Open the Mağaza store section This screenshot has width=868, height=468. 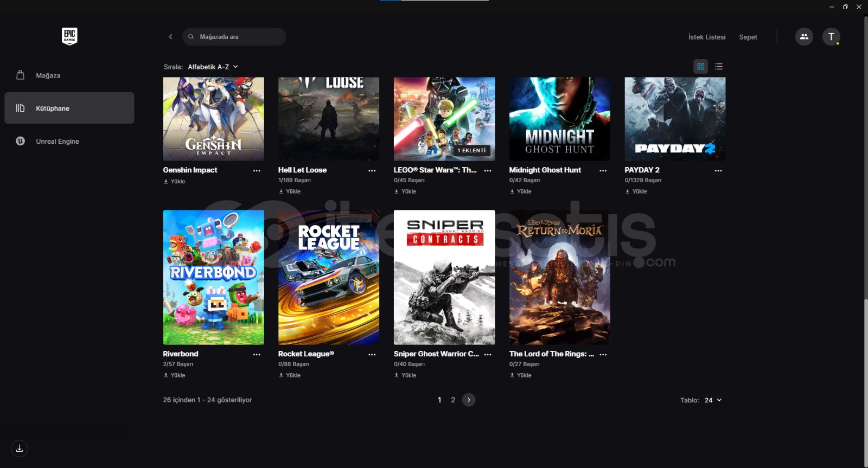click(x=69, y=75)
